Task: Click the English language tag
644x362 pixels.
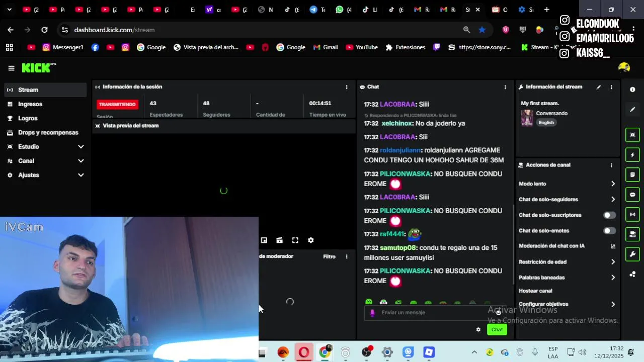Action: [546, 123]
